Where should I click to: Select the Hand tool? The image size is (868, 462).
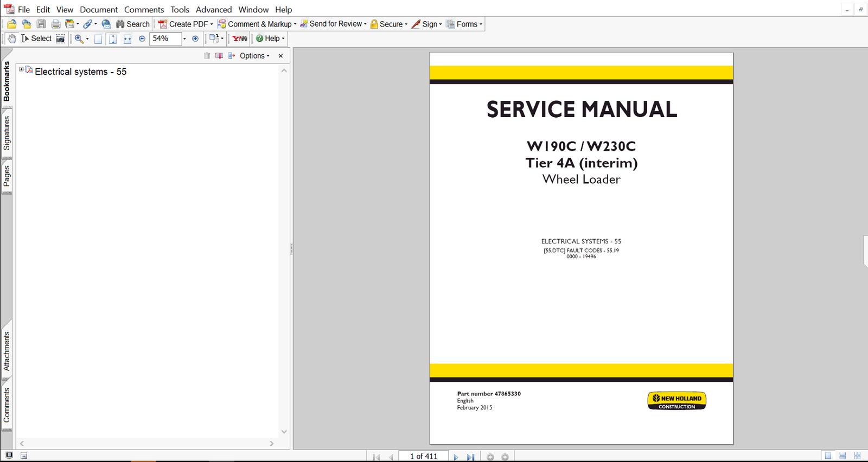point(12,39)
